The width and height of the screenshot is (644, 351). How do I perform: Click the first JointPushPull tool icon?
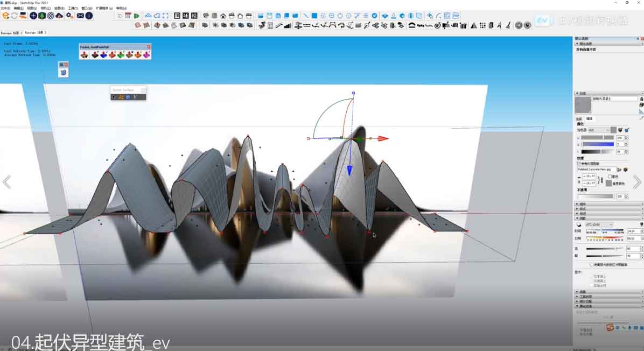pyautogui.click(x=85, y=54)
